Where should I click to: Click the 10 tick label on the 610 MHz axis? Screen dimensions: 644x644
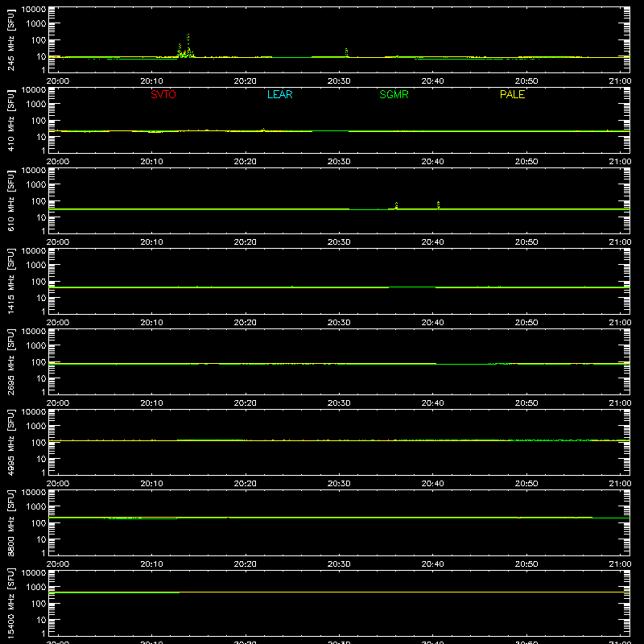[41, 217]
